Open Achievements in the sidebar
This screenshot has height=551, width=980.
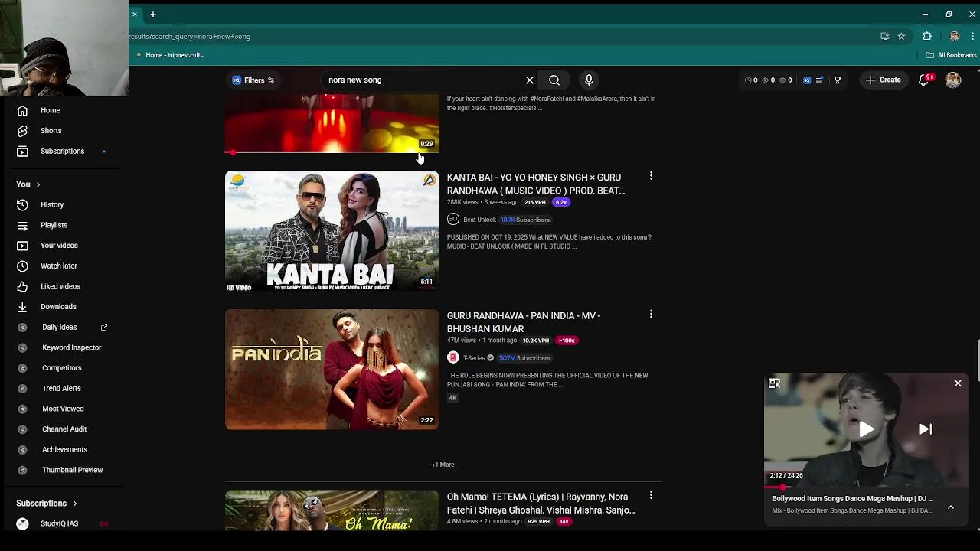coord(64,450)
